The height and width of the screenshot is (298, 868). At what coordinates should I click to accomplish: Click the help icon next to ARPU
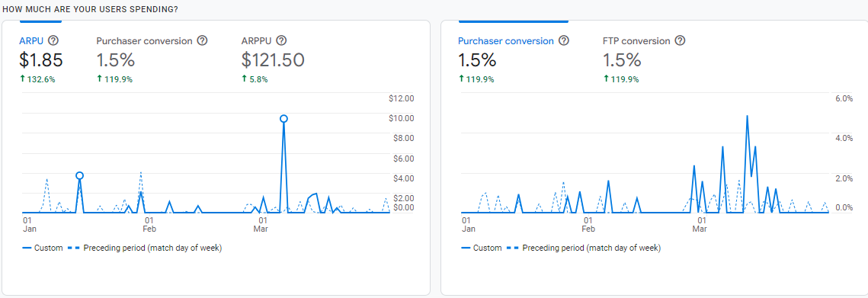click(x=53, y=40)
